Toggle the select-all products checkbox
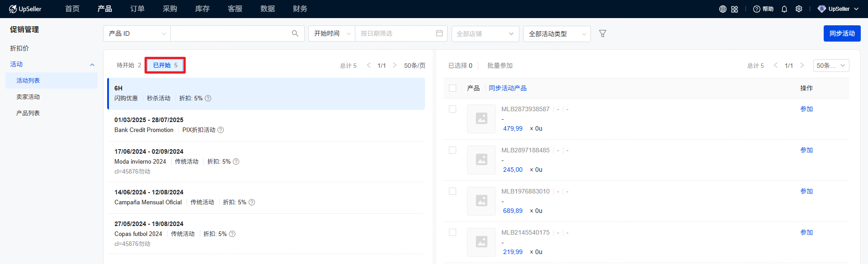 (x=453, y=88)
